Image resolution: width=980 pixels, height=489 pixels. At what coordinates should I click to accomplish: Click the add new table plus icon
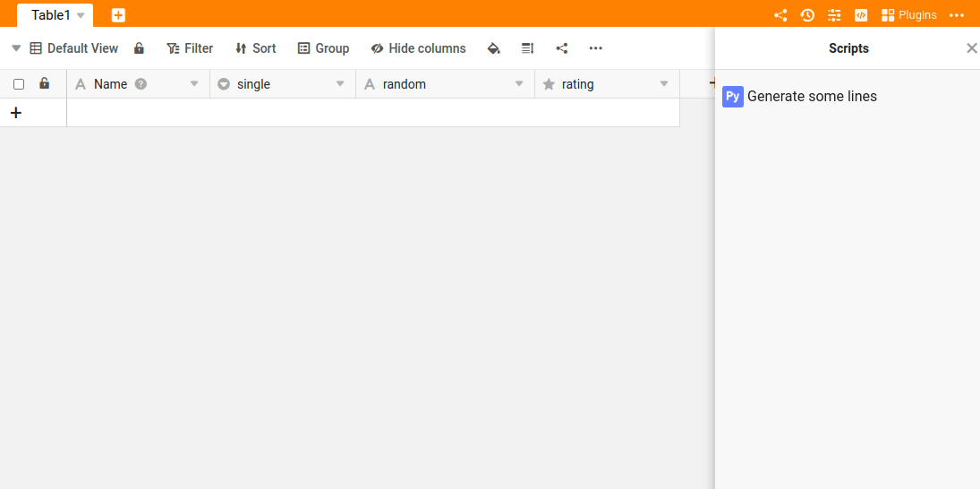pos(118,15)
